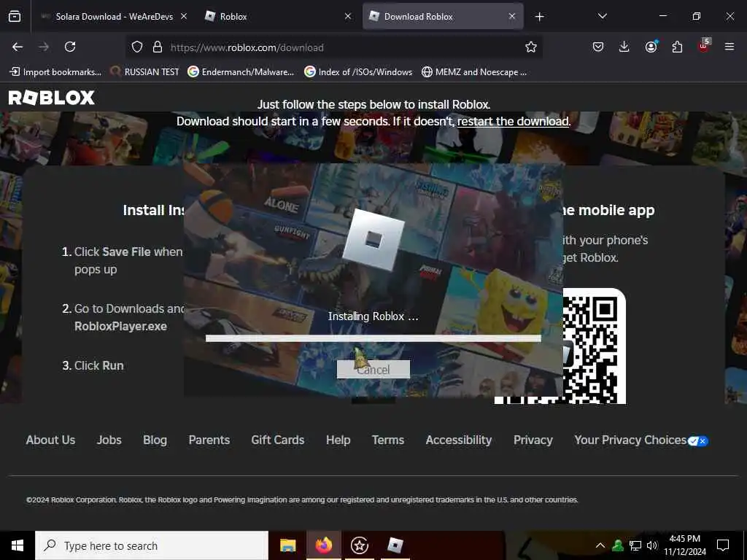Open Windows notification center
Viewport: 747px width, 560px height.
pos(723,545)
